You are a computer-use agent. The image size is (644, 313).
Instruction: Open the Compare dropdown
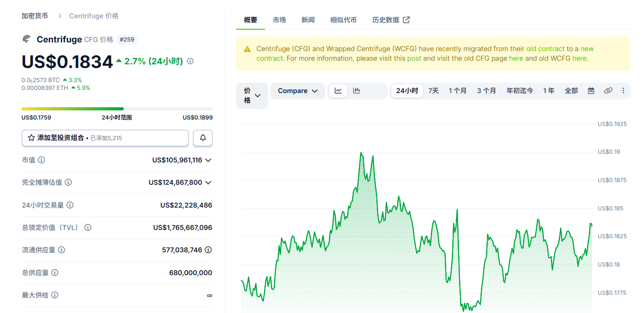click(x=298, y=91)
